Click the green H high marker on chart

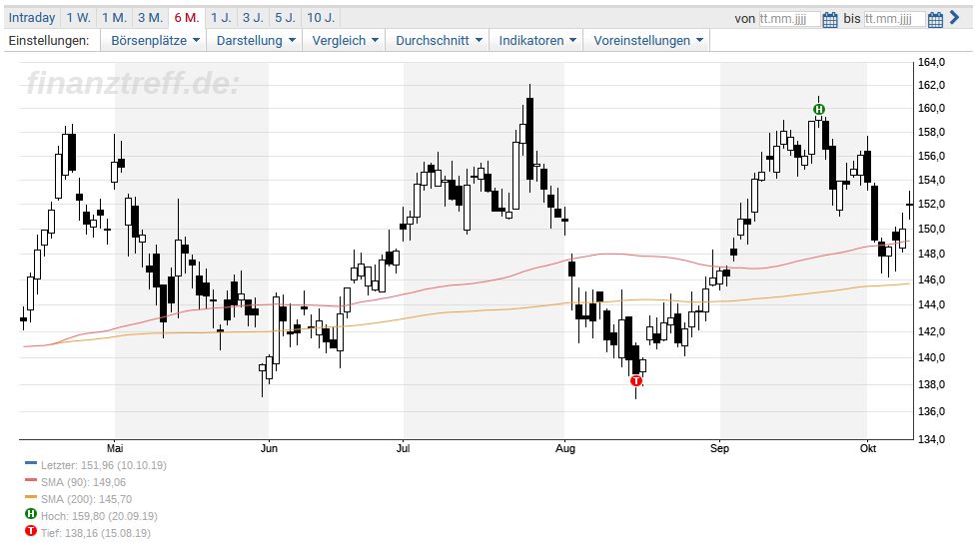coord(819,110)
